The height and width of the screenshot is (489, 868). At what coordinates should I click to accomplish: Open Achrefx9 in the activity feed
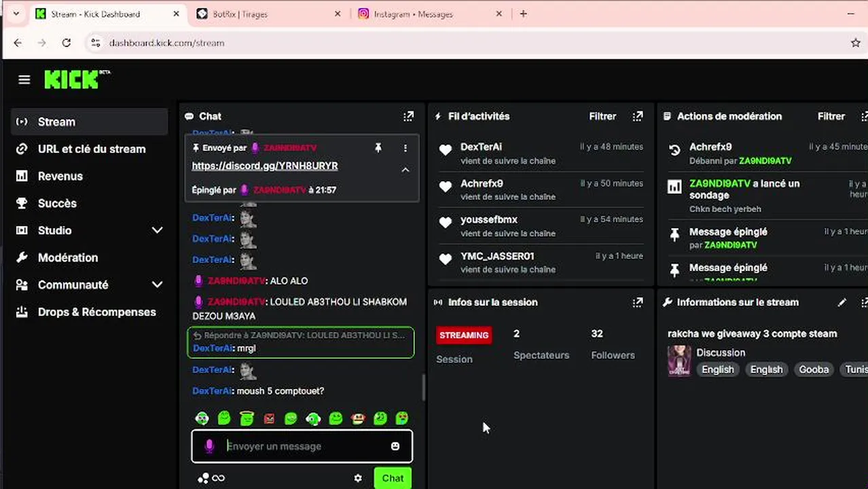482,183
